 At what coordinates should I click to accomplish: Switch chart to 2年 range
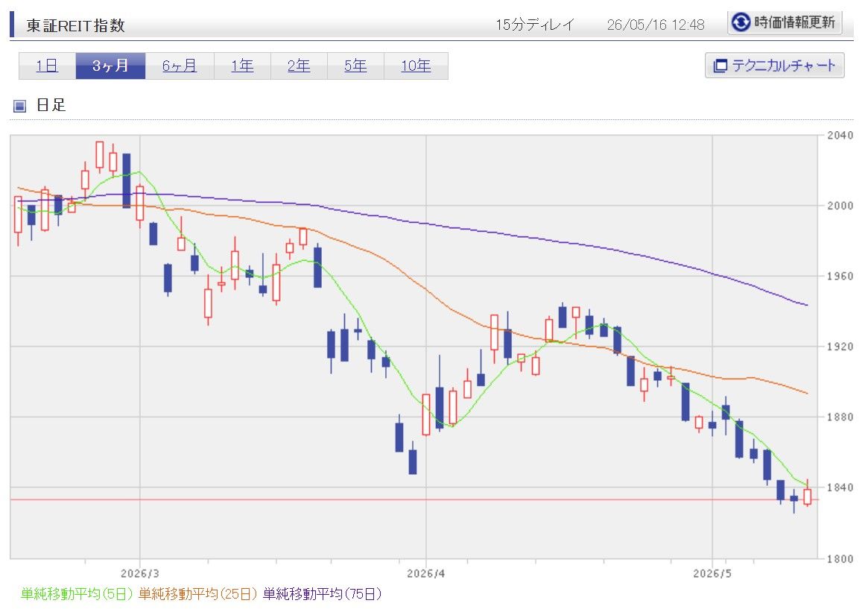click(x=299, y=66)
